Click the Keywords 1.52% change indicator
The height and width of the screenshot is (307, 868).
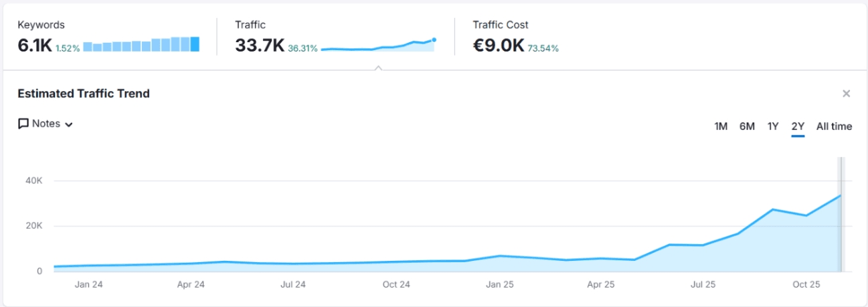pos(68,48)
